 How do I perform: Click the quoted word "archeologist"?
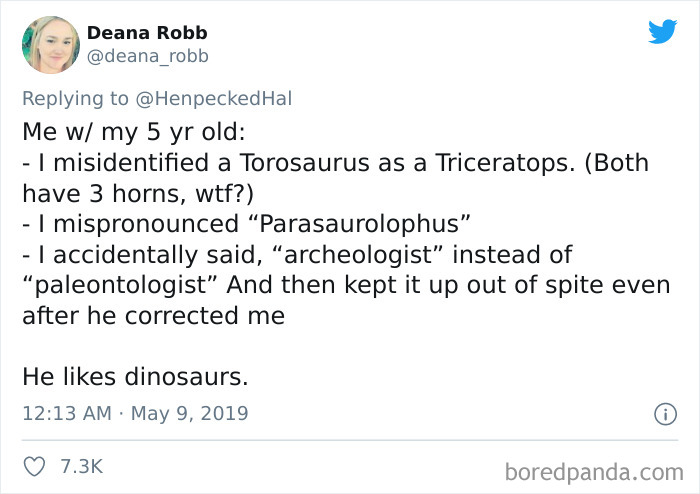click(344, 253)
